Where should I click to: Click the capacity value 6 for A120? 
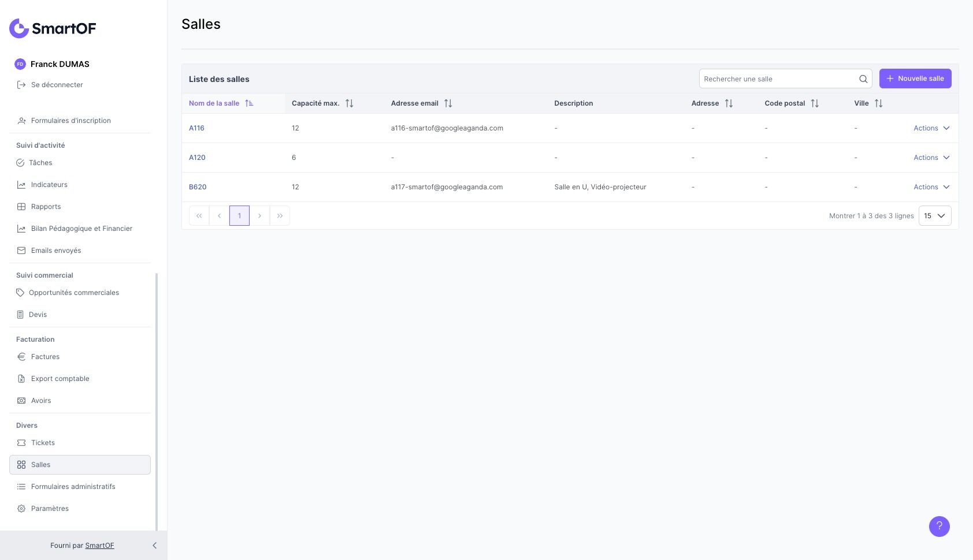(294, 158)
